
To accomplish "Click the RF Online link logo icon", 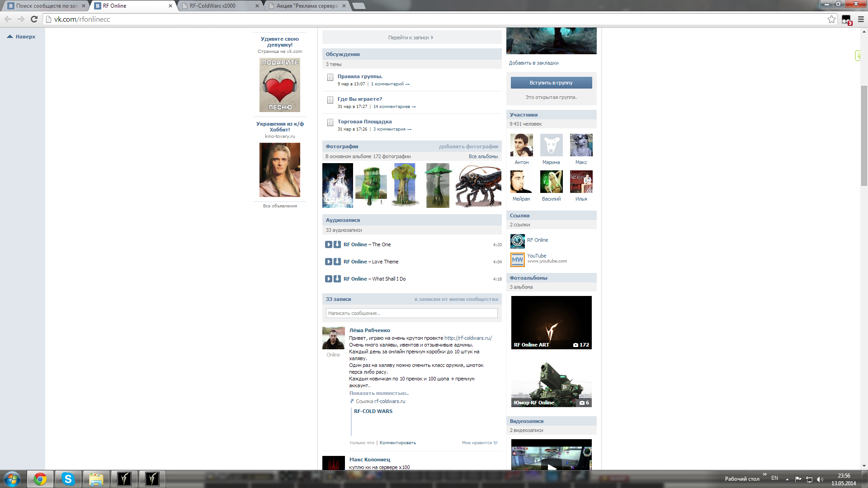I will click(518, 241).
